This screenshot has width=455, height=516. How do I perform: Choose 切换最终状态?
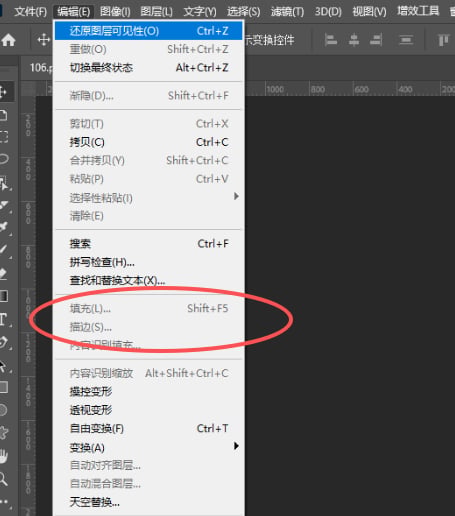pyautogui.click(x=149, y=68)
